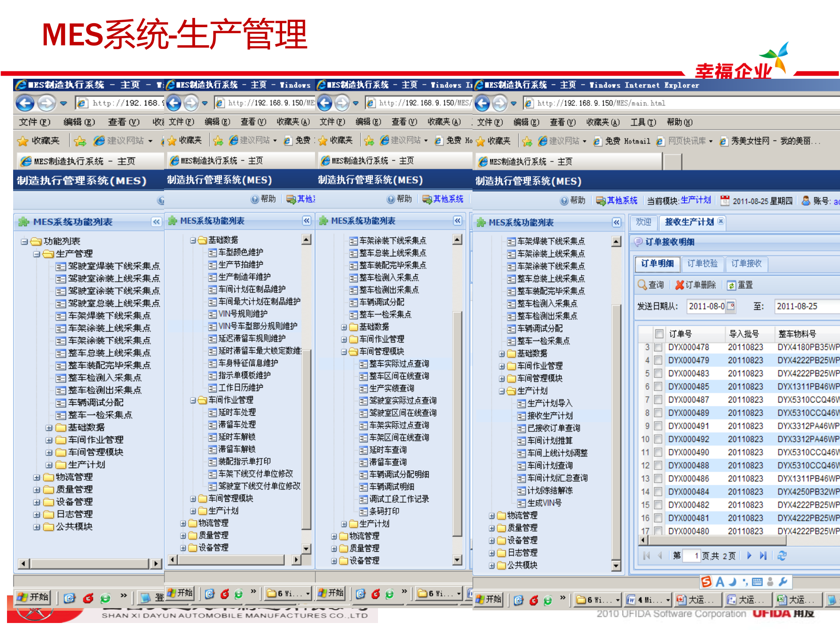Click the keyboard icon on the Sogou input bar
Image resolution: width=840 pixels, height=630 pixels.
click(757, 582)
